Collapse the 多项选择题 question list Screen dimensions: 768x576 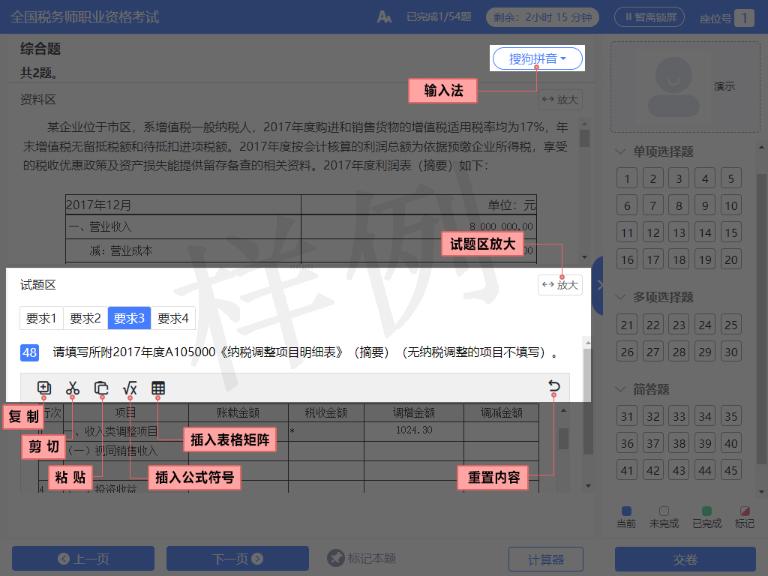point(621,297)
